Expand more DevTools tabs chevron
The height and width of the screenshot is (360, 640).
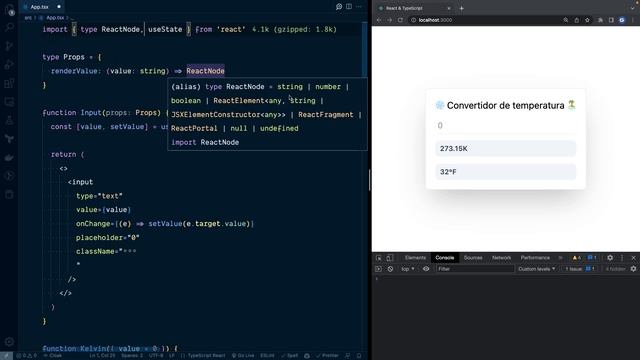click(560, 258)
